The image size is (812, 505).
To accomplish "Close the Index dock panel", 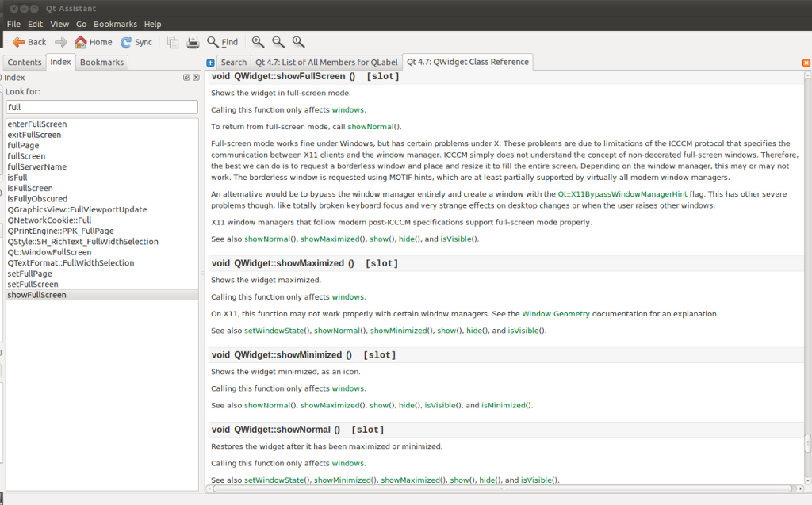I will tap(197, 77).
